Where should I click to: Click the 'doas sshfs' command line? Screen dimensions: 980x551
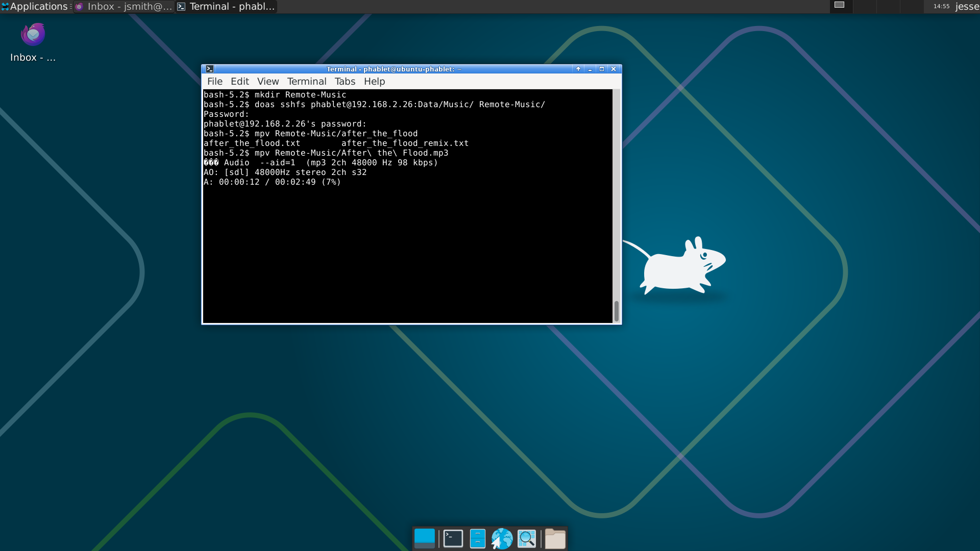[x=374, y=105]
